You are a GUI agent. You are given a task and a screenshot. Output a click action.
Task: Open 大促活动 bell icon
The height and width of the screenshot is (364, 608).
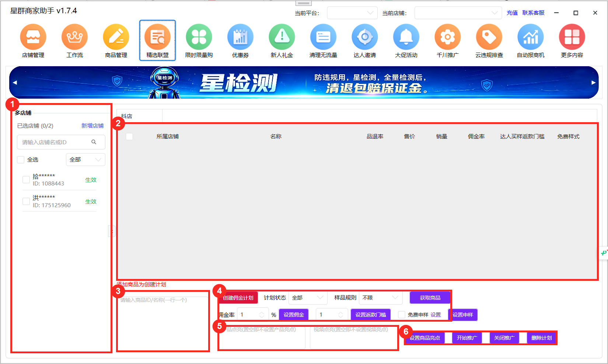pos(406,37)
